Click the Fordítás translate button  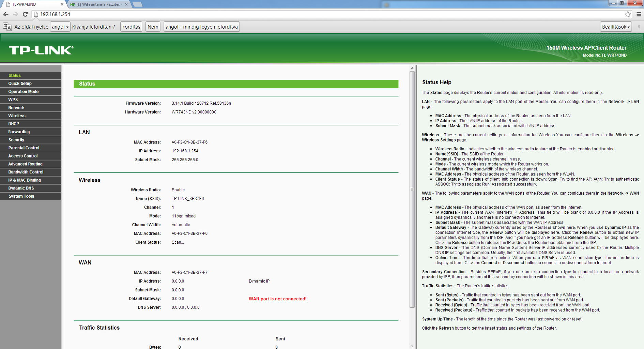click(x=131, y=27)
